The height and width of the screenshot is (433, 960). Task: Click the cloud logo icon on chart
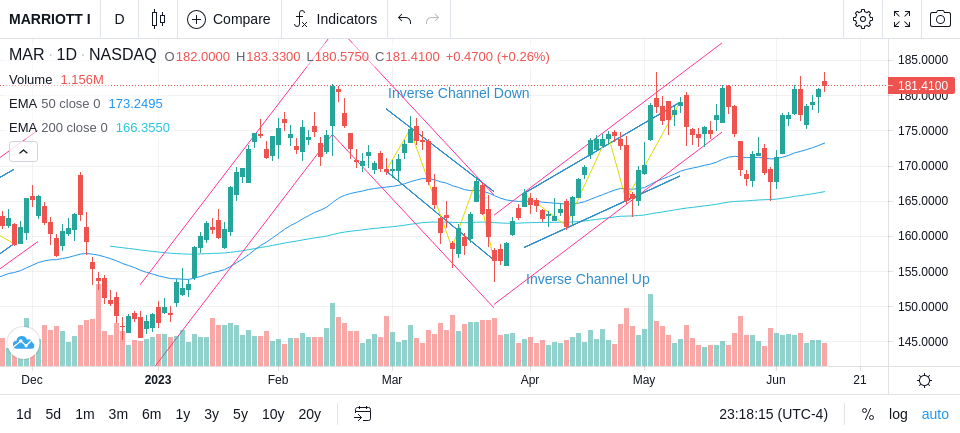point(23,343)
